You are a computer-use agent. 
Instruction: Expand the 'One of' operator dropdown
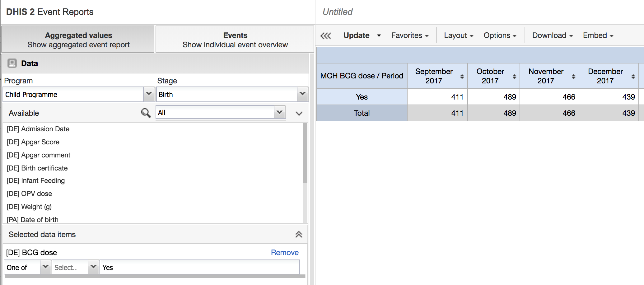(45, 267)
